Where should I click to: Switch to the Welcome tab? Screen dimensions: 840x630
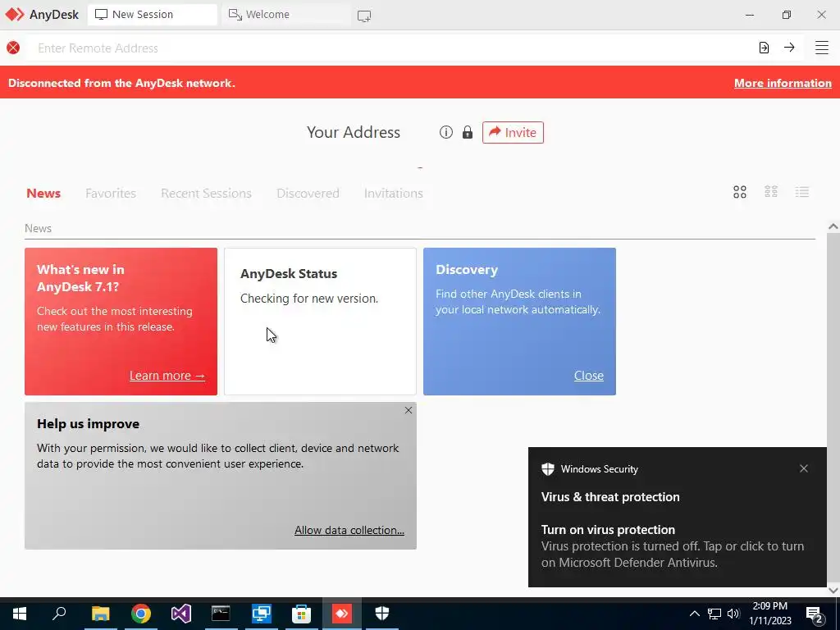[285, 15]
